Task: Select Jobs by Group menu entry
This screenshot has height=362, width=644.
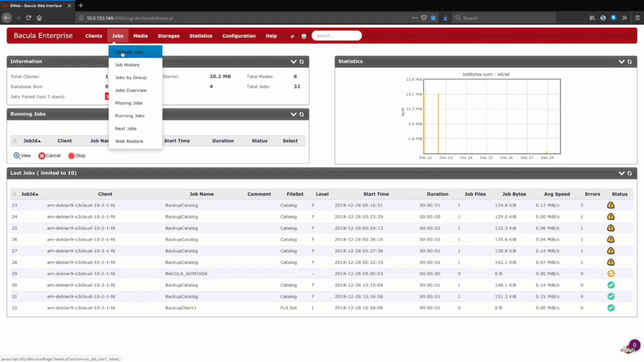Action: [x=136, y=77]
